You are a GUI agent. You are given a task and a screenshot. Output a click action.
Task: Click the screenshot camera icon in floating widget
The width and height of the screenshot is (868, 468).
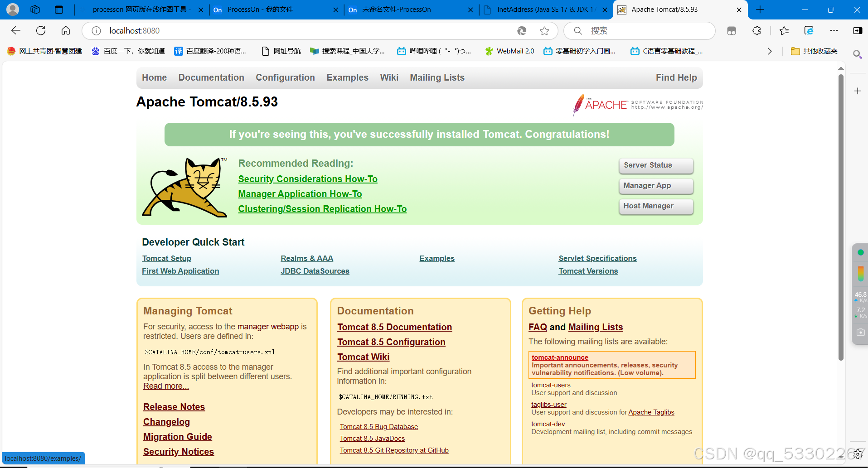(860, 332)
